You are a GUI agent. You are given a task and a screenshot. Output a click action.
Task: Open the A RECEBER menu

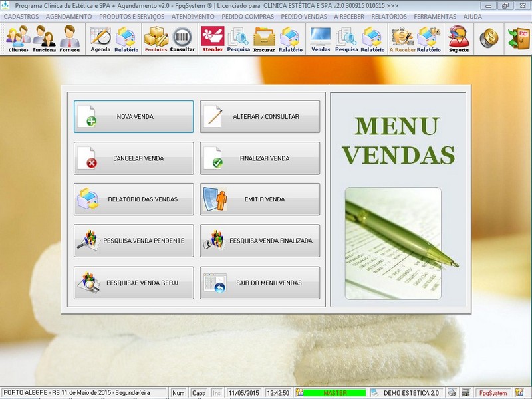[348, 16]
